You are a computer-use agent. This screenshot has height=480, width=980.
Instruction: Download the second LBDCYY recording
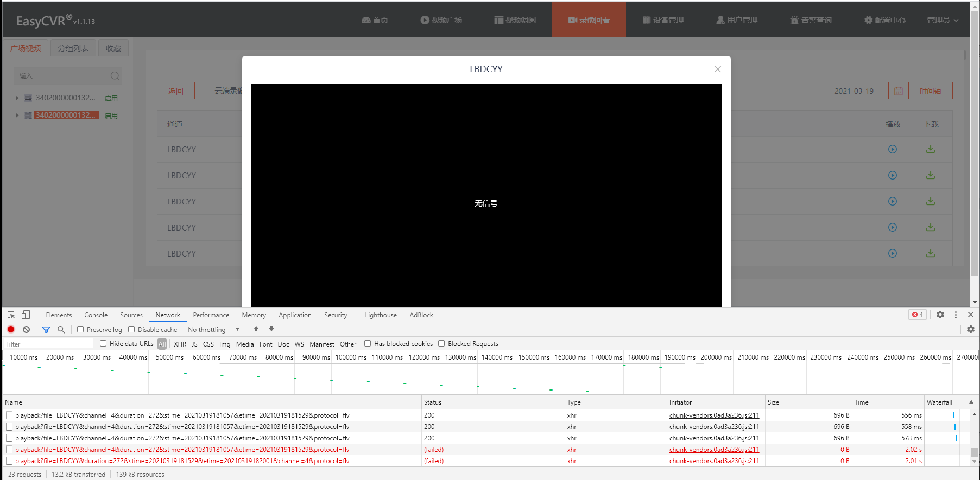(931, 175)
